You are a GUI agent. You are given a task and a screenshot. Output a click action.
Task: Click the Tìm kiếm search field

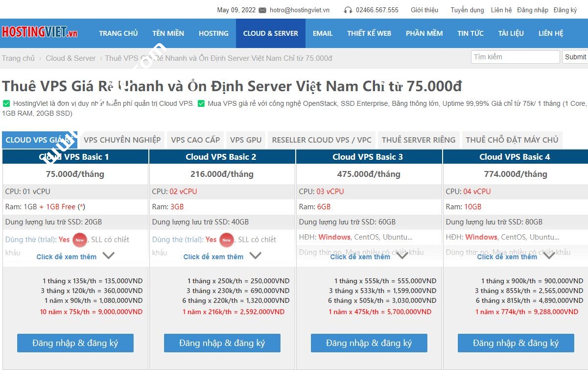515,57
